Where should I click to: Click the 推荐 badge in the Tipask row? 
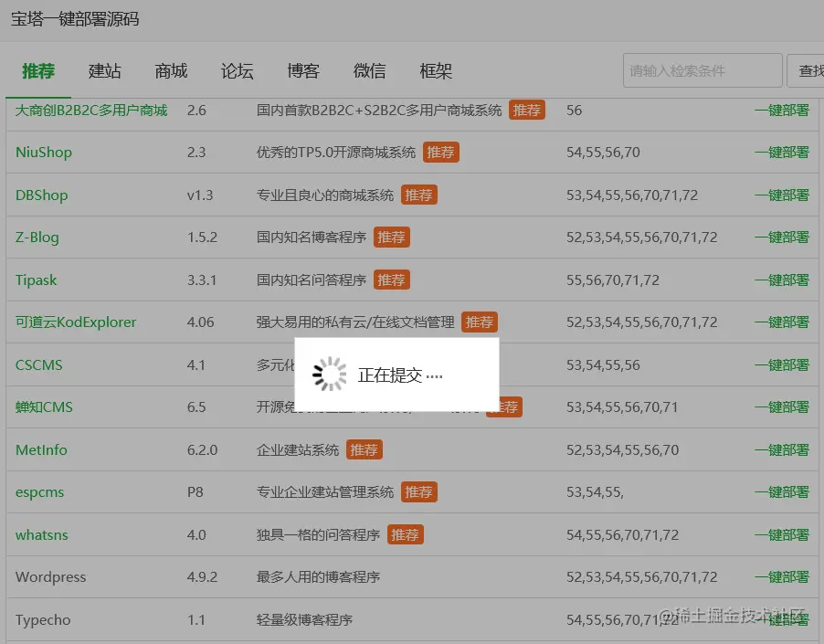point(392,280)
